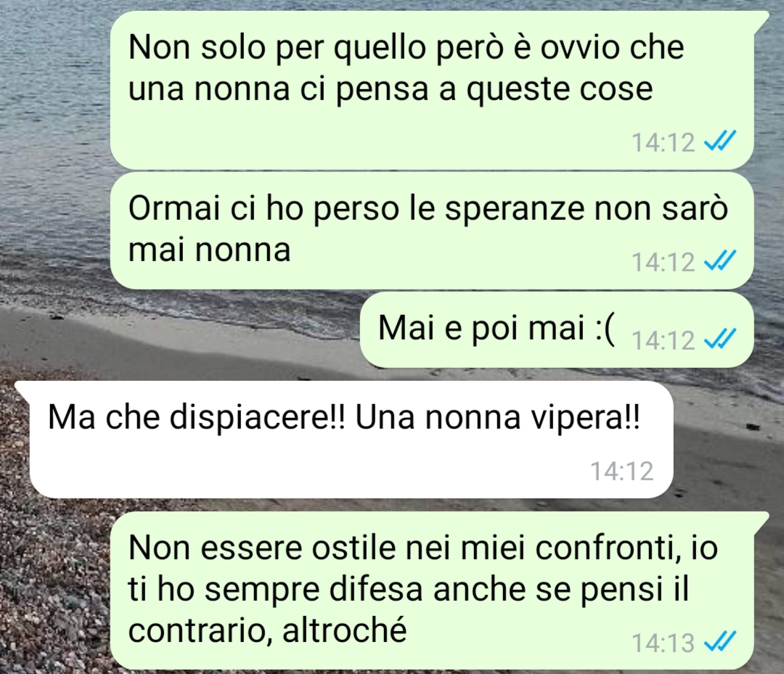Viewport: 784px width, 674px height.
Task: Click the words 'Una nonna vipera!!'
Action: 497,417
